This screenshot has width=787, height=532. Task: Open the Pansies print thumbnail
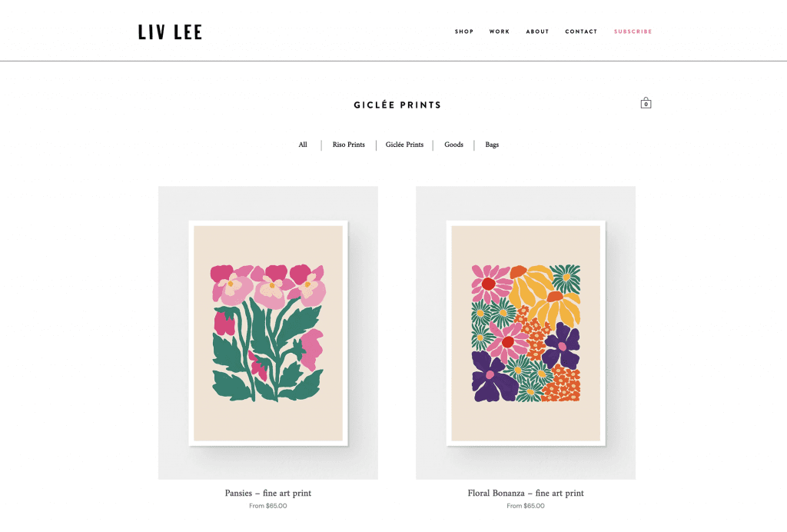click(268, 333)
